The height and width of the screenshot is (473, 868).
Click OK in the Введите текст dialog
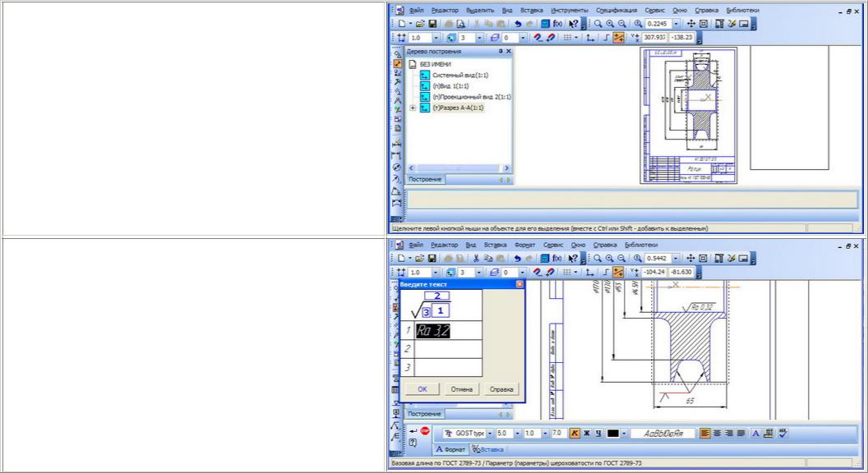pos(422,389)
